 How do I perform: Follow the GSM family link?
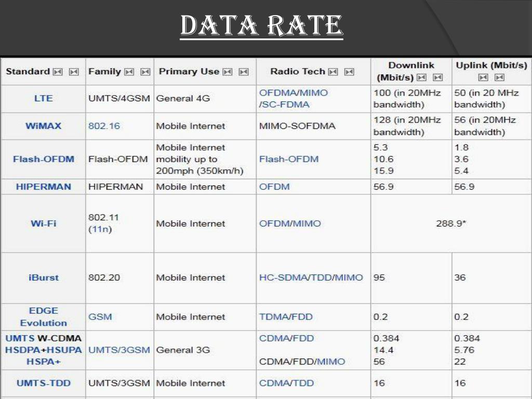tap(100, 317)
